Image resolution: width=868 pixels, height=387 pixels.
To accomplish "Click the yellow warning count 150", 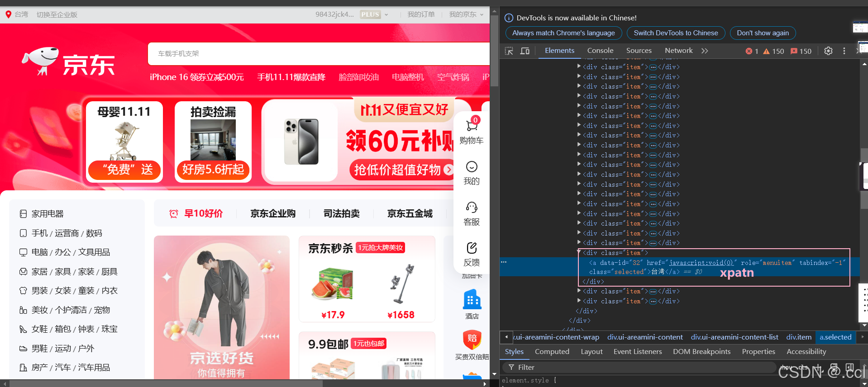I will 773,51.
